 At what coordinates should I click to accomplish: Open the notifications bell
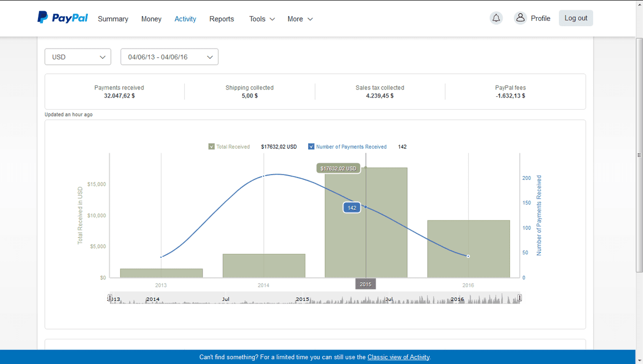pos(496,18)
